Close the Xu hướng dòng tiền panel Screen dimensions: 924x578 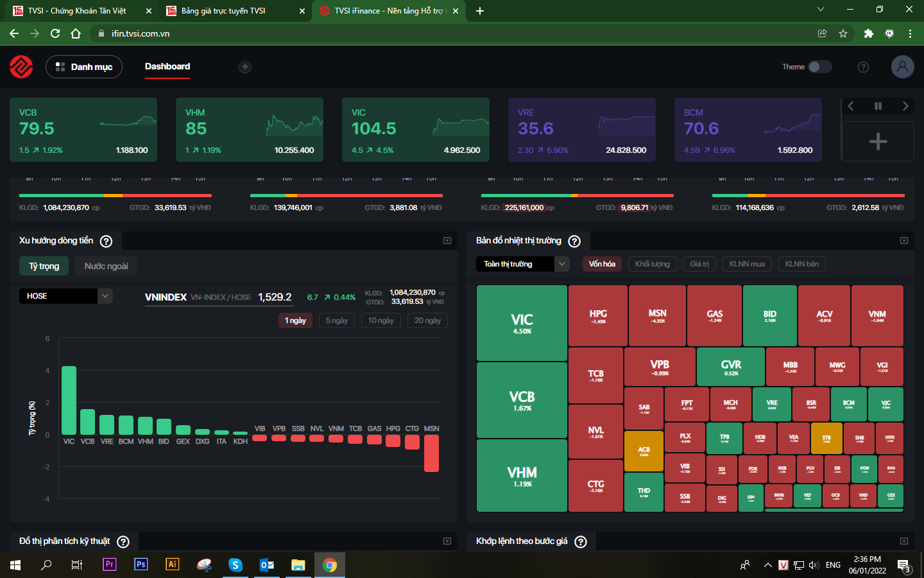pyautogui.click(x=447, y=241)
